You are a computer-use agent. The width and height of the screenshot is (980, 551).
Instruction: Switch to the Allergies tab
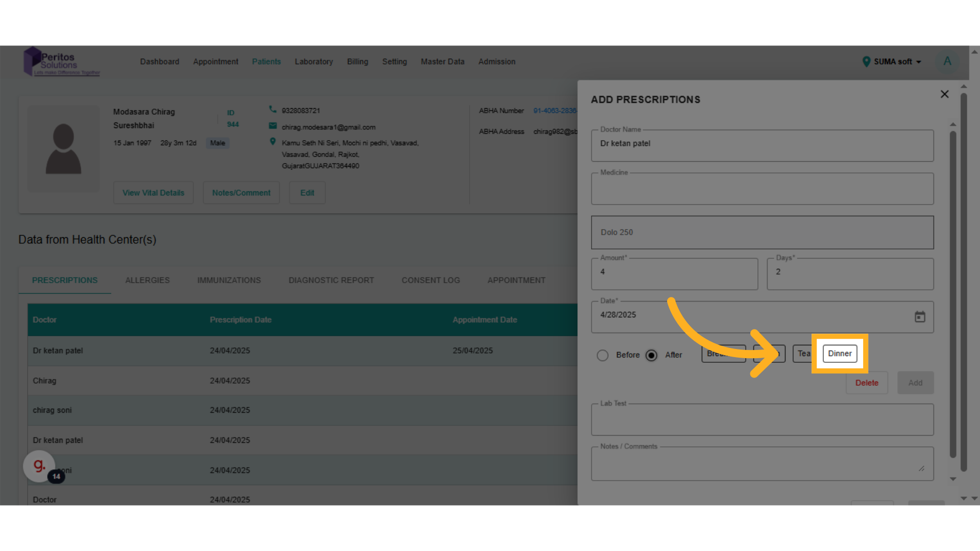pos(148,280)
